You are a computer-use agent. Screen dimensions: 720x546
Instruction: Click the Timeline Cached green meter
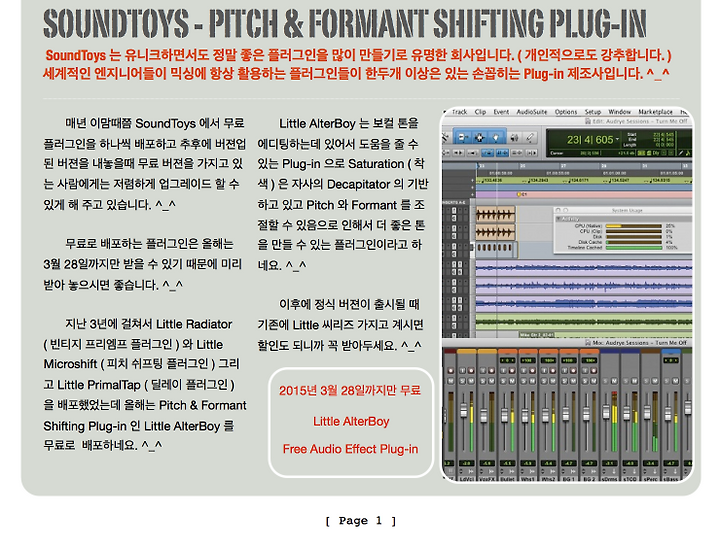[634, 248]
